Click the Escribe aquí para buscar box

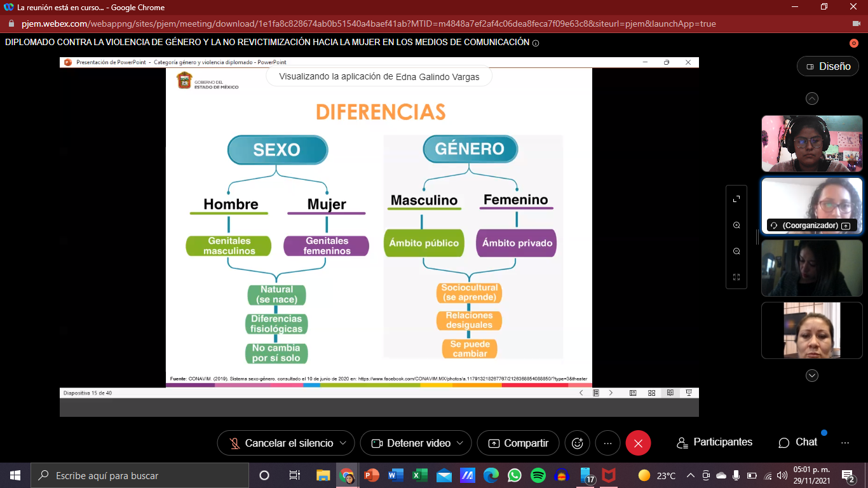[139, 475]
